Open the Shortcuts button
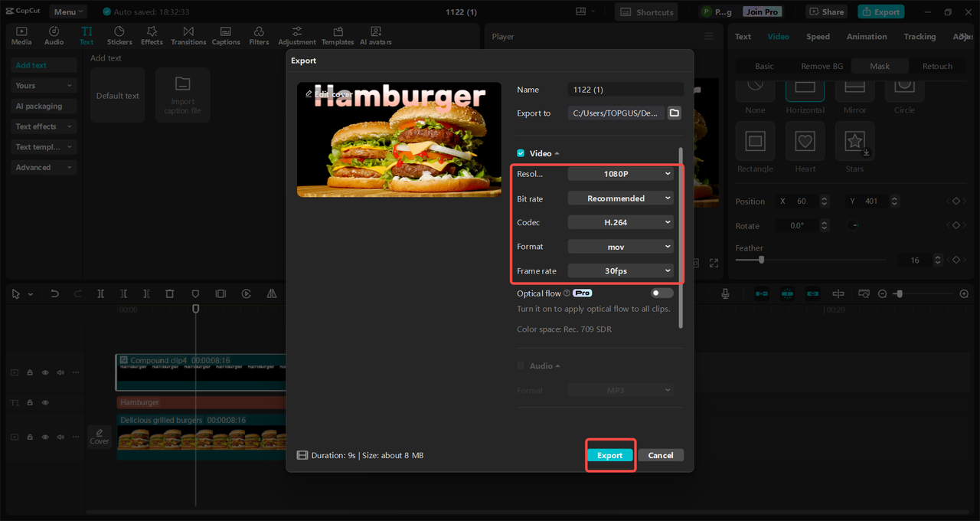The image size is (980, 521). point(647,11)
